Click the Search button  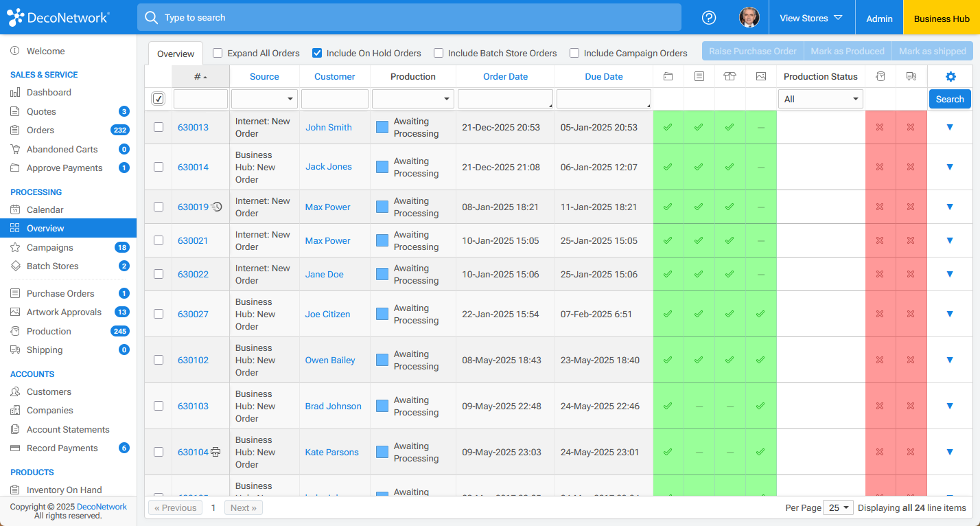point(950,98)
